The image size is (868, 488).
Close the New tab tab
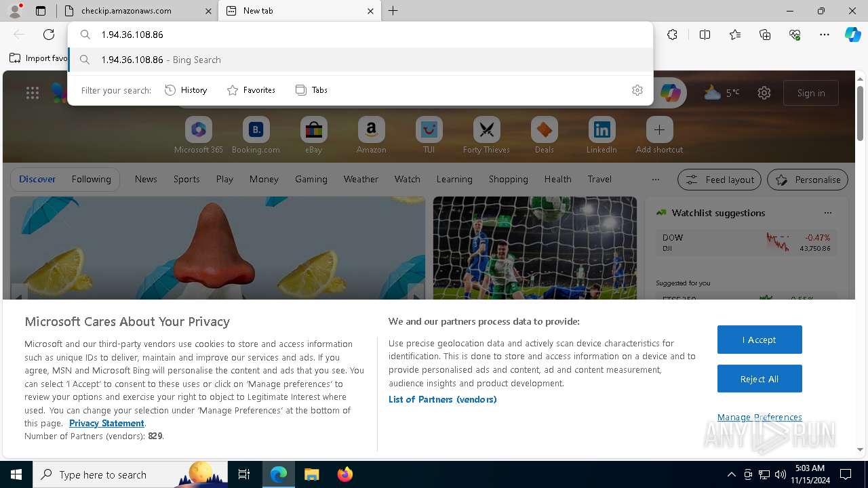click(x=370, y=11)
